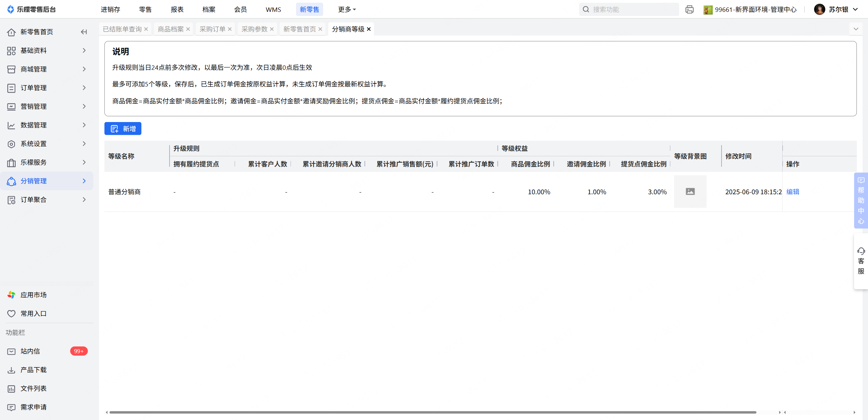868x420 pixels.
Task: Open the 帮助中心 help center panel
Action: point(861,200)
